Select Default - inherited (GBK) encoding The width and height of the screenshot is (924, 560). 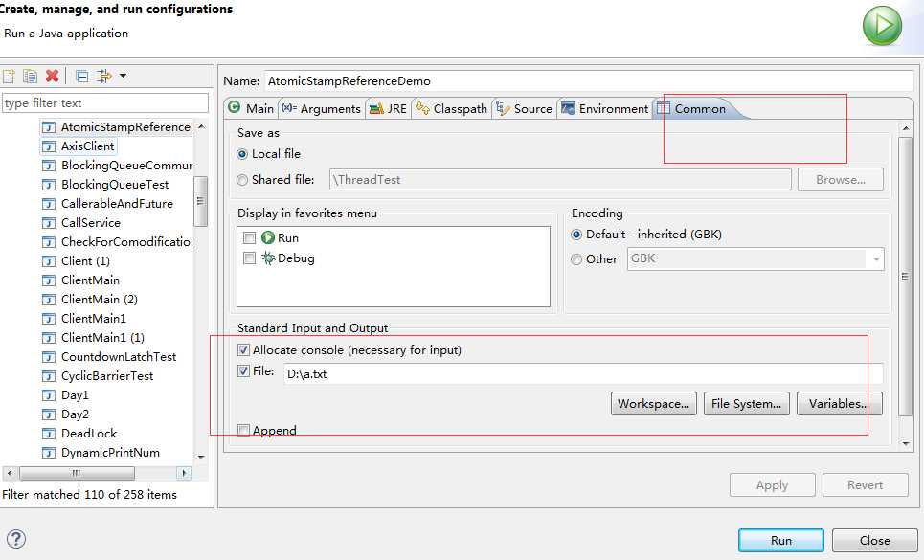click(x=576, y=235)
